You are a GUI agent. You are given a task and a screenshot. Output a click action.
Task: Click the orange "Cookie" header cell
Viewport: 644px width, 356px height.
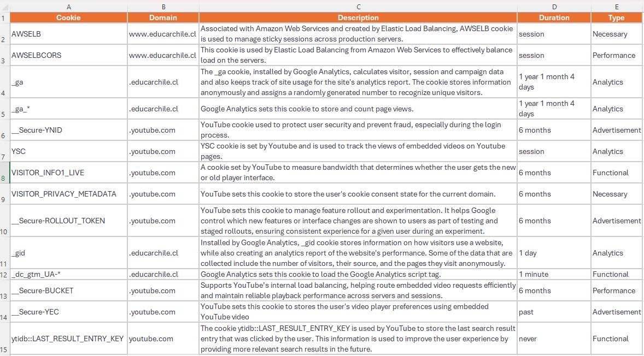coord(68,17)
